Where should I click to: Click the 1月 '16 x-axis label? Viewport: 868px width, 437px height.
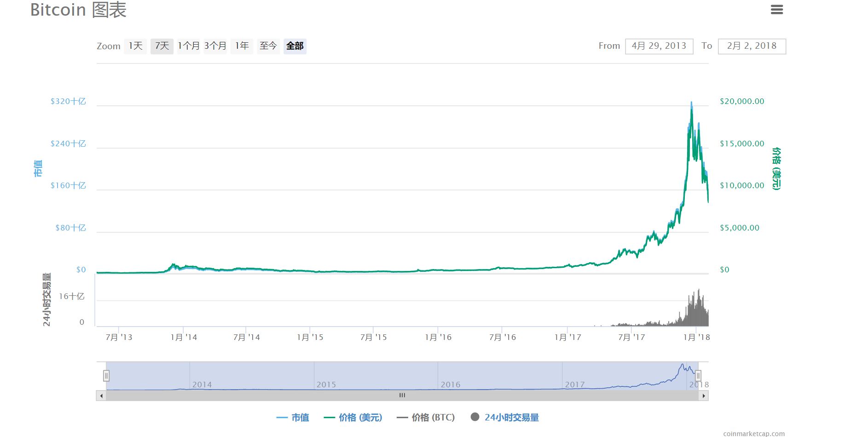(438, 337)
